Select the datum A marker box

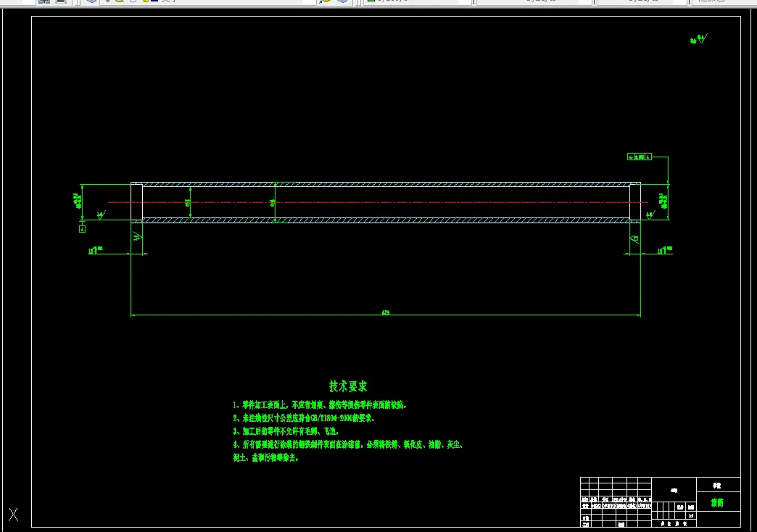82,229
